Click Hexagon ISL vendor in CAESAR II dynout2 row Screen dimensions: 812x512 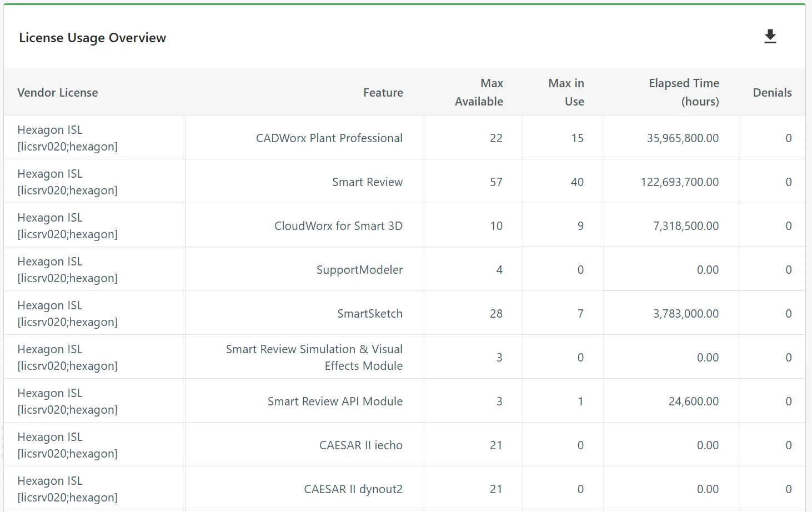coord(67,489)
